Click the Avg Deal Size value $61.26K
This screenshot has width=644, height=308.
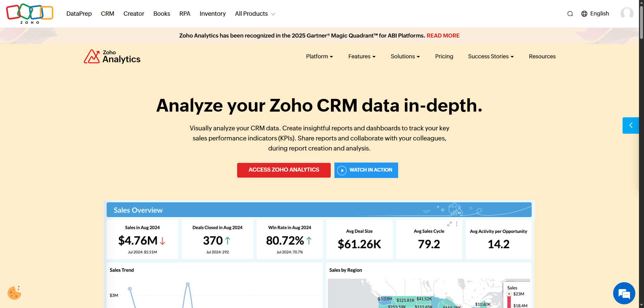click(x=359, y=244)
